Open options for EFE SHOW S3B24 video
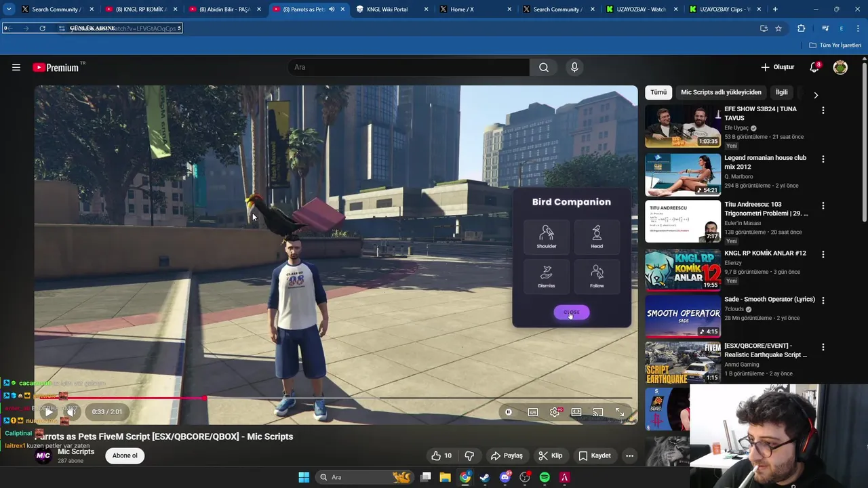The image size is (868, 488). tap(823, 110)
